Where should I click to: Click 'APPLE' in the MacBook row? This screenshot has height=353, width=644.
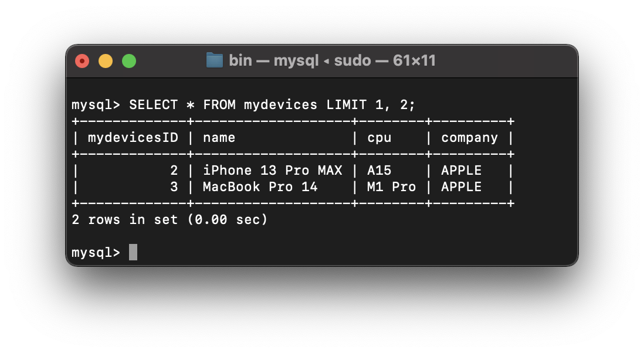click(x=461, y=186)
